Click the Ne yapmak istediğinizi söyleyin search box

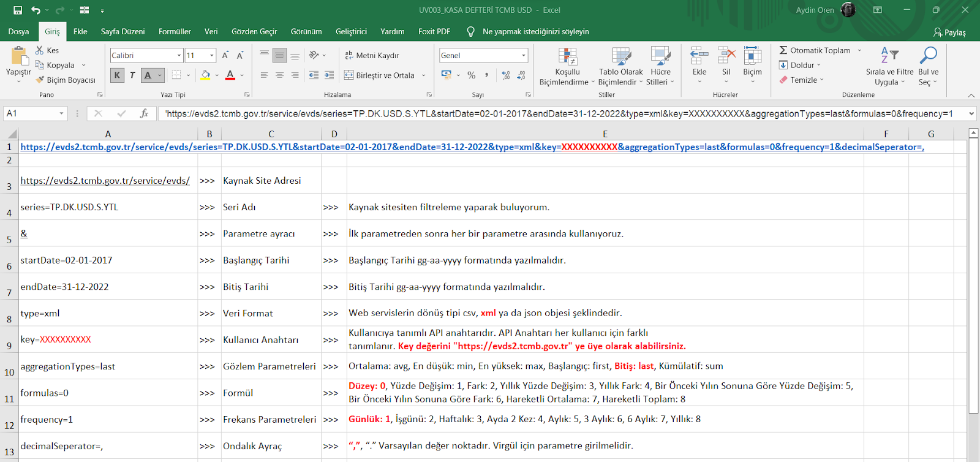tap(535, 31)
